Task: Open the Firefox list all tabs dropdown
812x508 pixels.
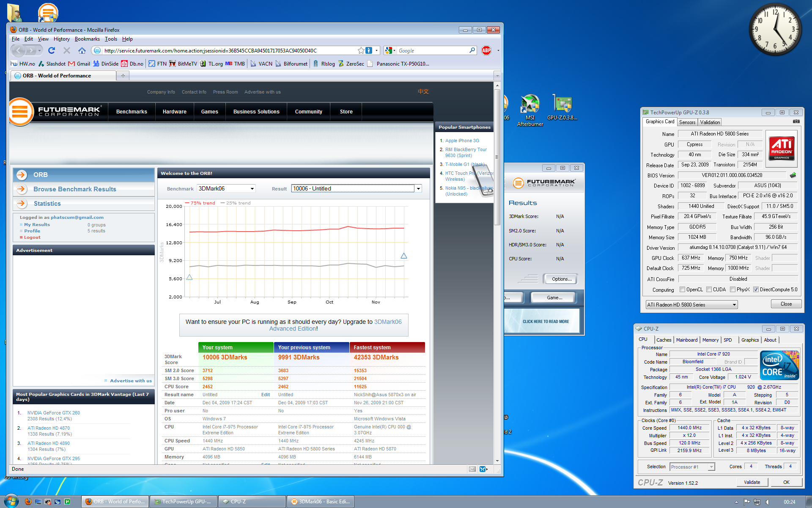Action: 497,76
